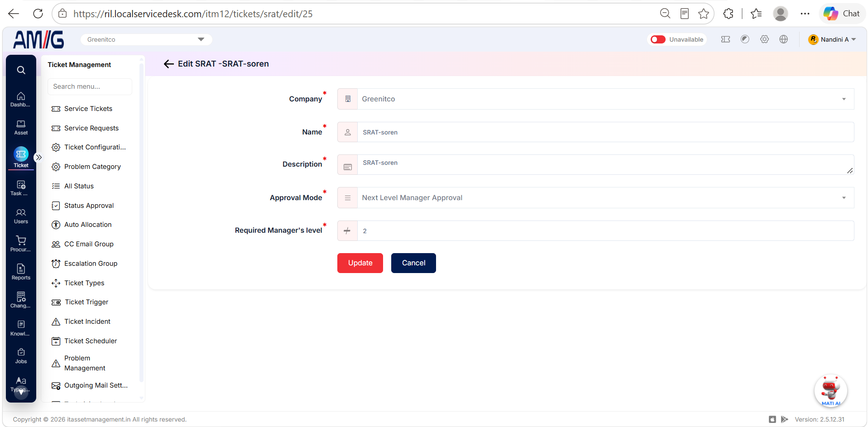This screenshot has height=427, width=868.
Task: Click the Cancel button
Action: 413,263
